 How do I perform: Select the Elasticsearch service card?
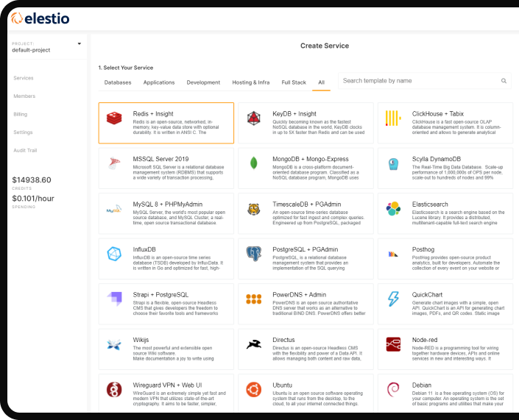pos(445,209)
